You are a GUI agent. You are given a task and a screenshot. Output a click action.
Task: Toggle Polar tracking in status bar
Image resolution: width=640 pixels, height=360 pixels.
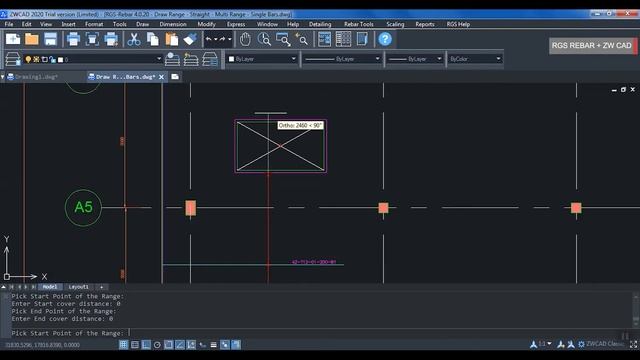point(157,345)
